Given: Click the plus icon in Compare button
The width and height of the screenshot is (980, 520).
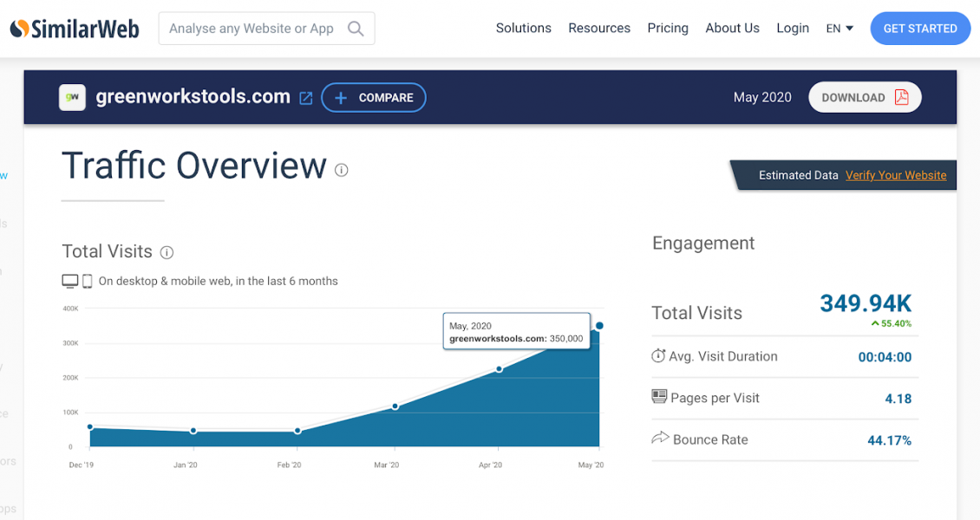Looking at the screenshot, I should (x=341, y=98).
